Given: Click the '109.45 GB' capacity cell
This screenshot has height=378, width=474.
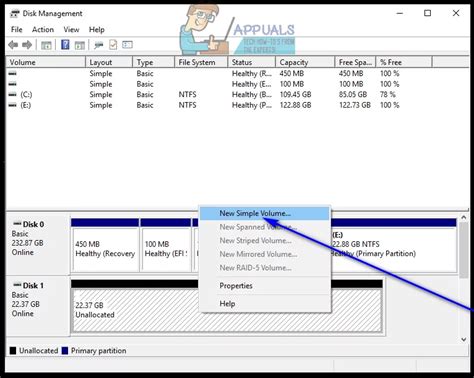Looking at the screenshot, I should tap(295, 95).
